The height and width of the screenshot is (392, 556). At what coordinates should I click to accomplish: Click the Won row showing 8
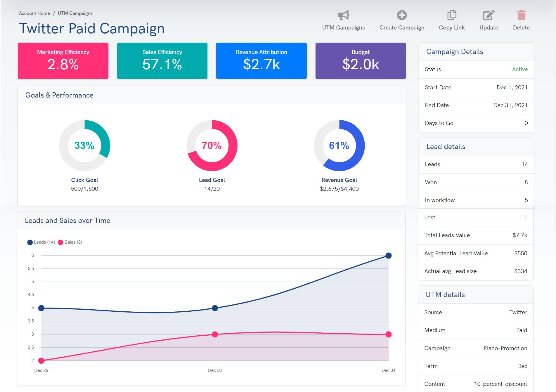pos(476,182)
